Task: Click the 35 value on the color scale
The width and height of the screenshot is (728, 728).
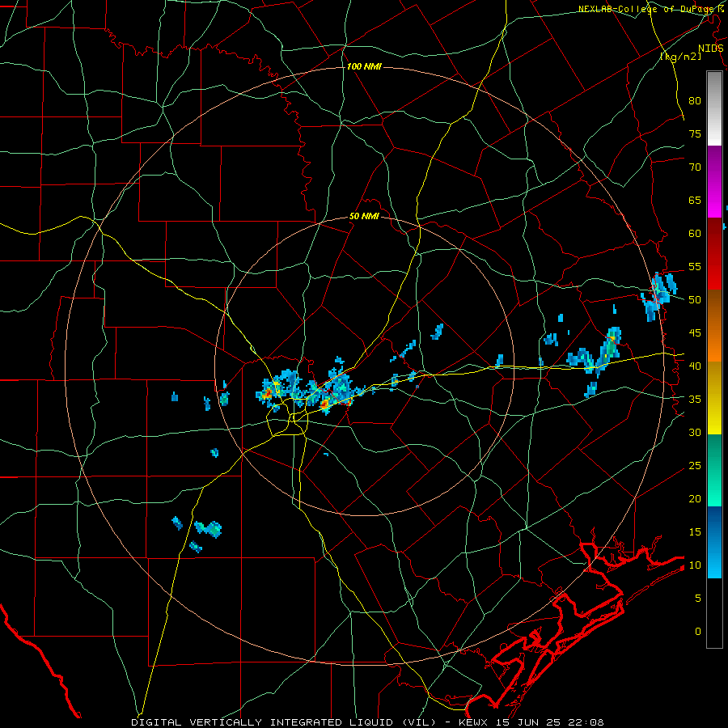Action: pos(695,400)
